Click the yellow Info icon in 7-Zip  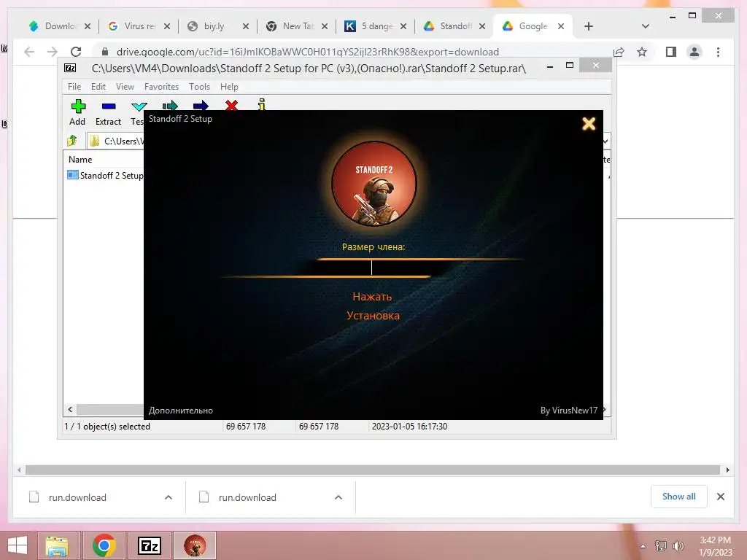[262, 104]
